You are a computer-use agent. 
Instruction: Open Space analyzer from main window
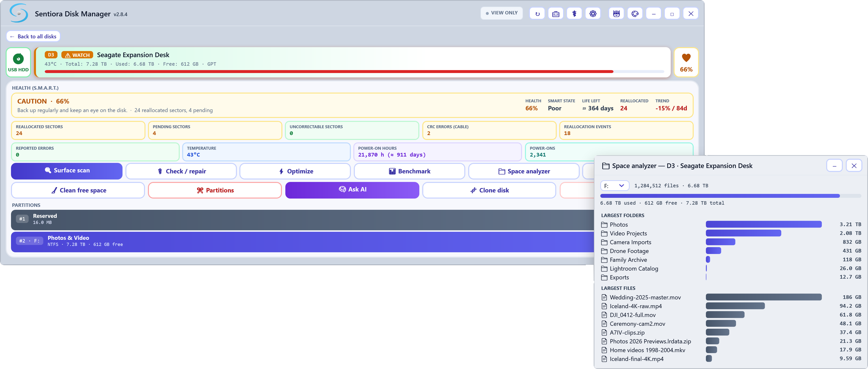click(524, 171)
